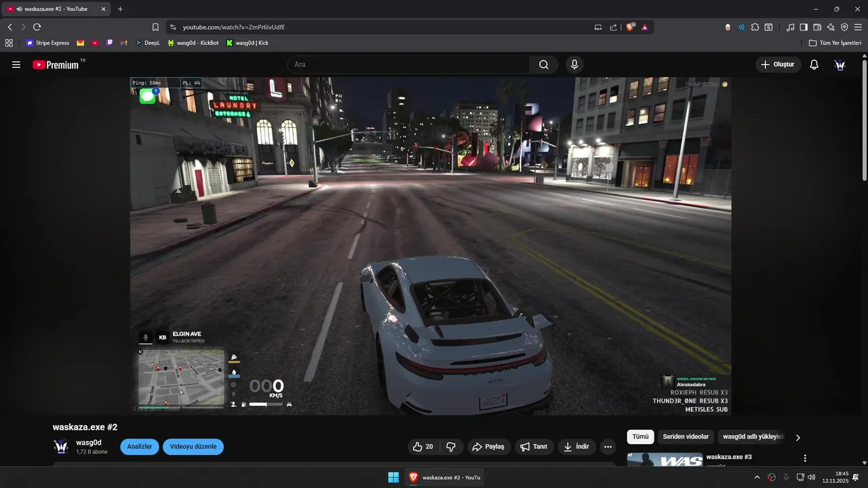Show hidden system tray icons
868x488 pixels.
pos(757,477)
